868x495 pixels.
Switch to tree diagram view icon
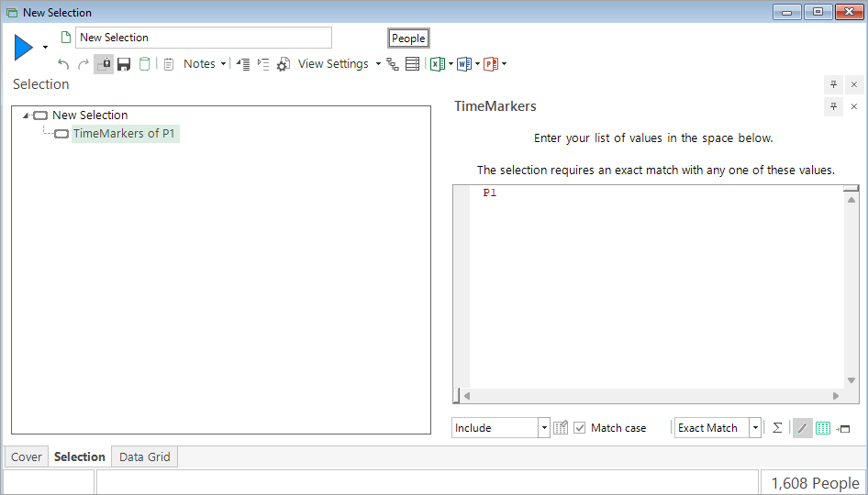pyautogui.click(x=393, y=64)
